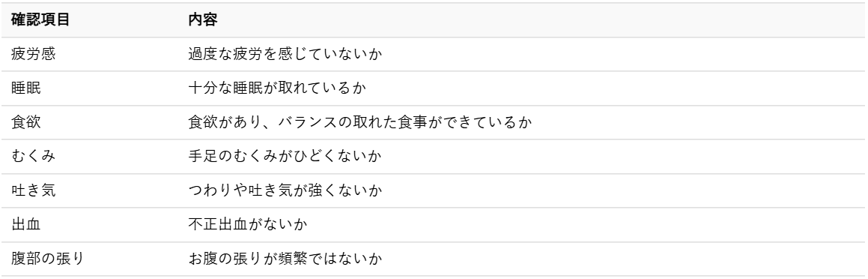
Task: Select the 疲労感 row label
Action: [x=33, y=54]
